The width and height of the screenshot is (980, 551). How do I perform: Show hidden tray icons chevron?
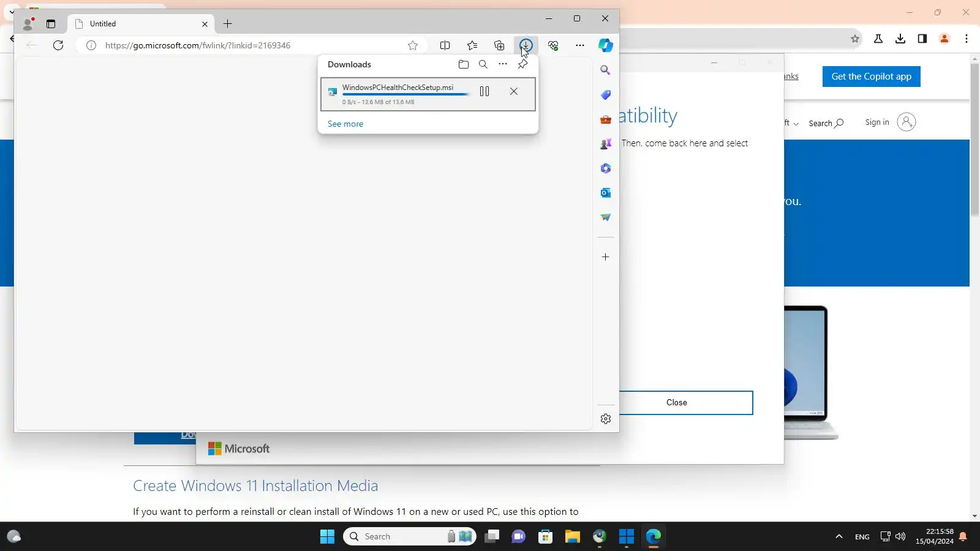coord(839,536)
